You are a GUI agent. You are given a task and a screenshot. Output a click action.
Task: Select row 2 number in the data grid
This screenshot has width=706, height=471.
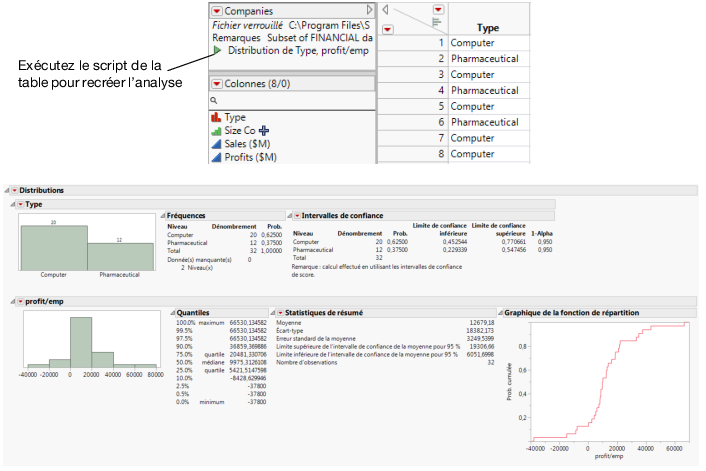point(441,59)
